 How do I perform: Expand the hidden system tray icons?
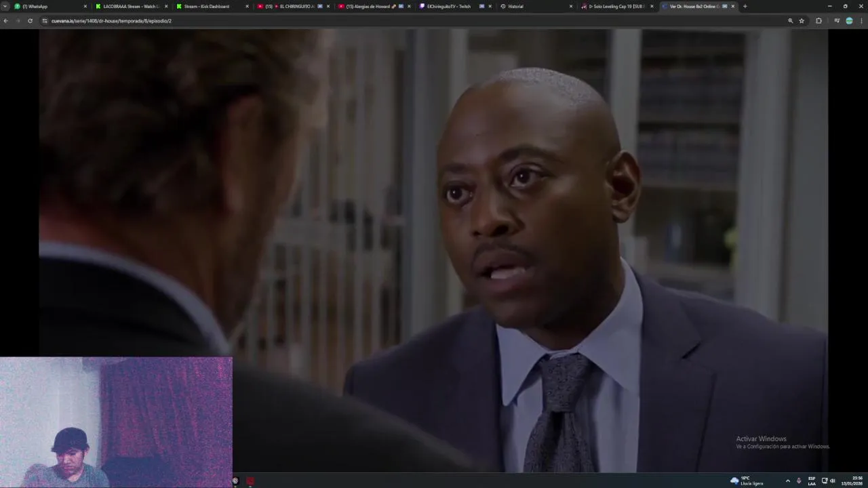(x=787, y=481)
